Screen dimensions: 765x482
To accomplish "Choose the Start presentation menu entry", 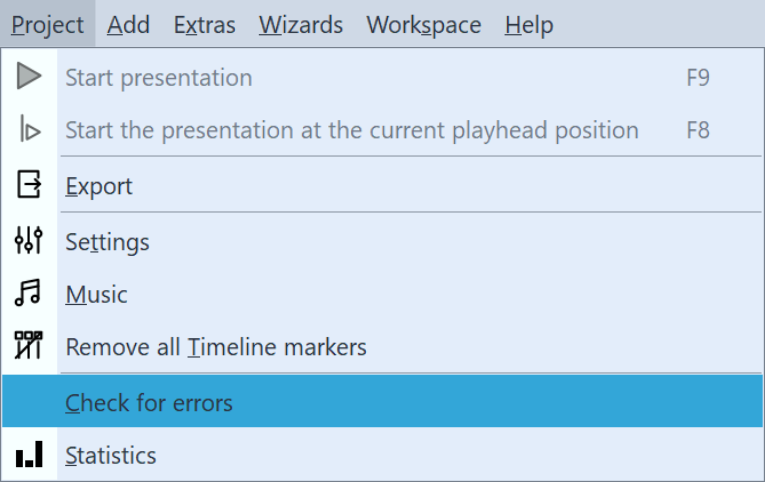I will [x=158, y=77].
